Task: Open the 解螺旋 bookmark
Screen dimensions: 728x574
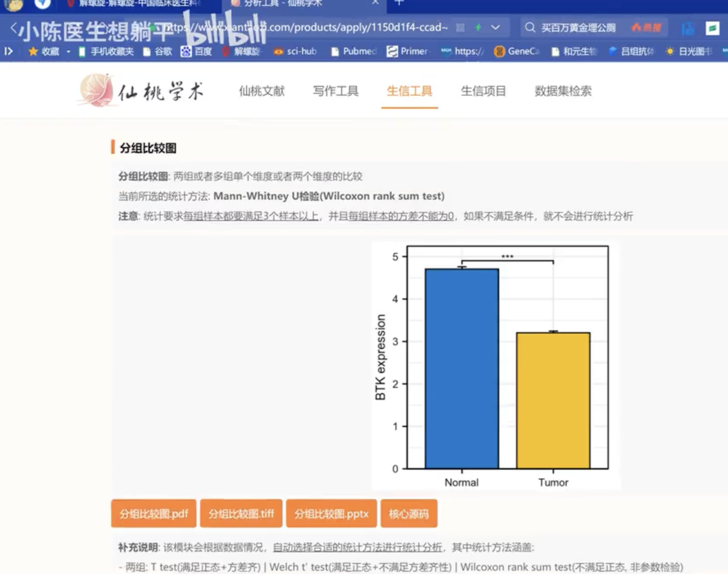Action: 241,51
